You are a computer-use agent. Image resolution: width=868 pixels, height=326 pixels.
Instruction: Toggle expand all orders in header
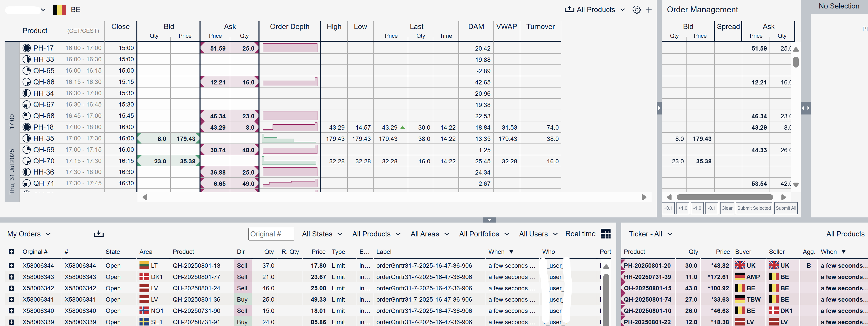pos(12,252)
